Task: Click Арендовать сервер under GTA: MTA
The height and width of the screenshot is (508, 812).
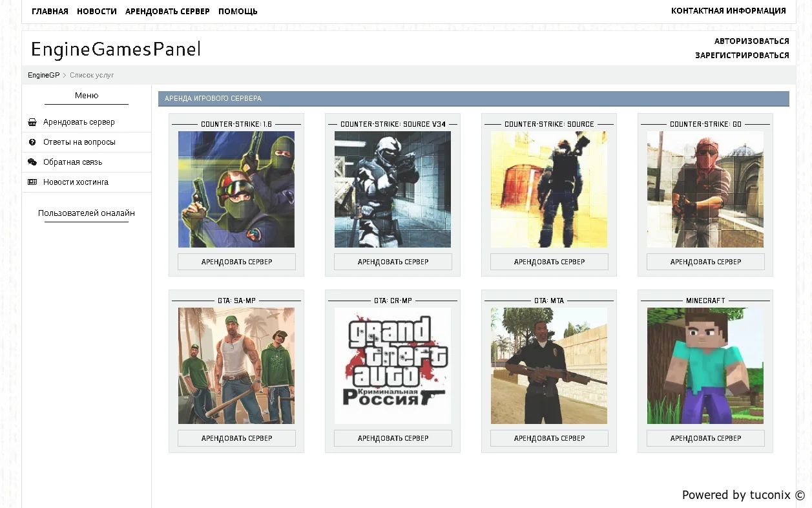Action: tap(549, 438)
